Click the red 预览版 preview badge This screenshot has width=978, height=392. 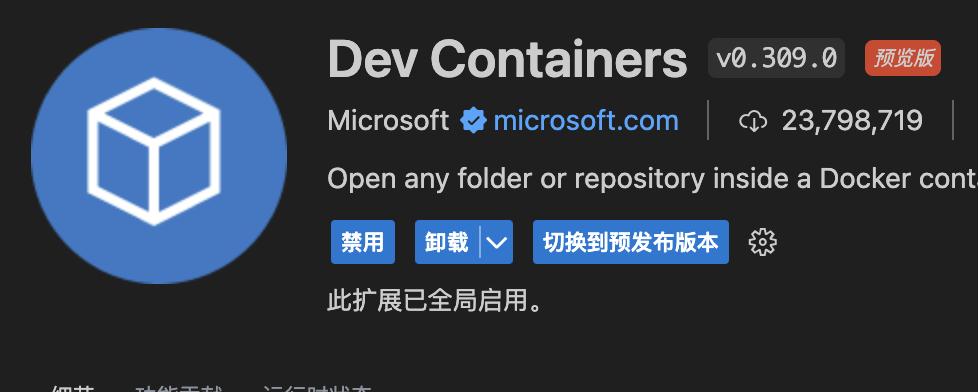903,58
